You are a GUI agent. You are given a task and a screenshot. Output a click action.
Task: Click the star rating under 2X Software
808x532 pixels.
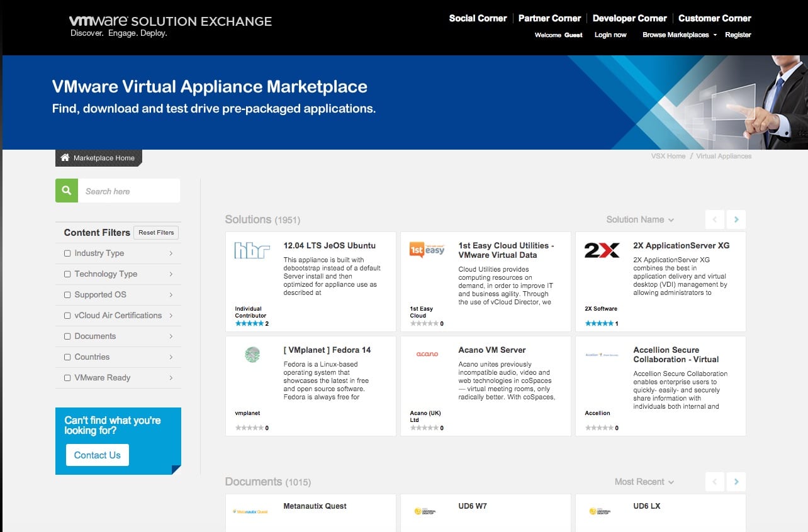pos(599,323)
